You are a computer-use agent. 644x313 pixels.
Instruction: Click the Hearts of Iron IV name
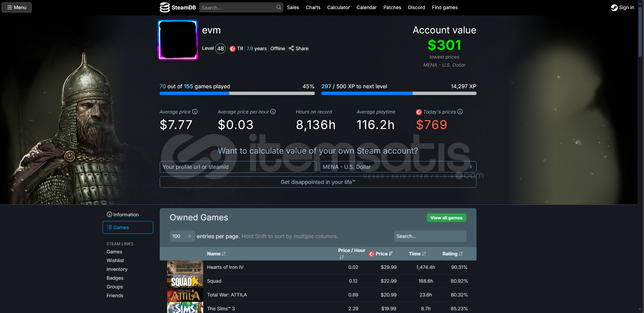(225, 267)
